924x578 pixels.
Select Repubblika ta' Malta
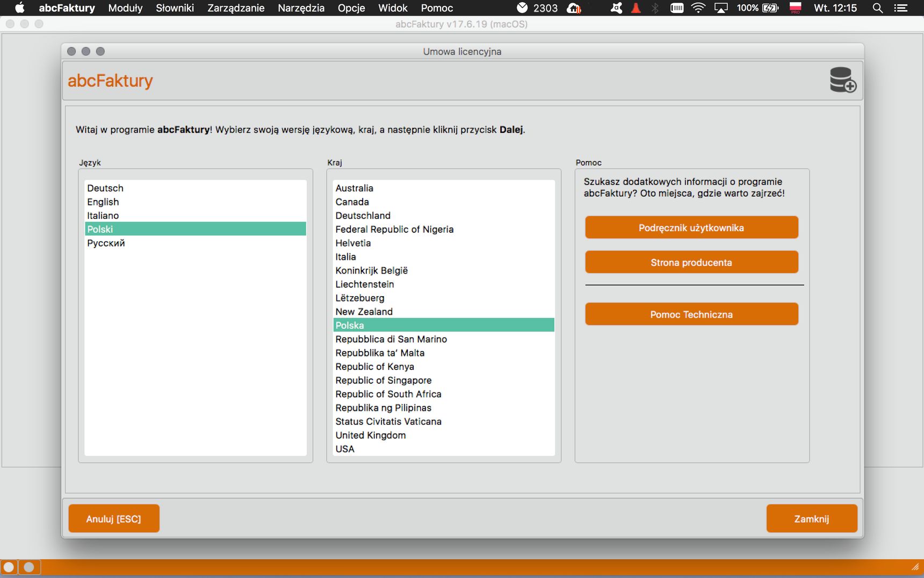[x=444, y=353]
